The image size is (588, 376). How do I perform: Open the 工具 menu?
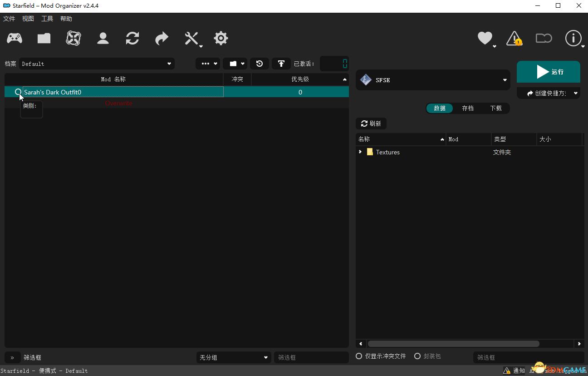coord(47,19)
